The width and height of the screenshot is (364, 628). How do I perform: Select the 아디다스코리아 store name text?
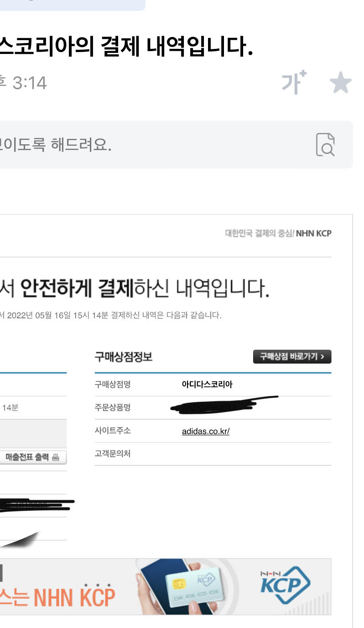point(207,385)
